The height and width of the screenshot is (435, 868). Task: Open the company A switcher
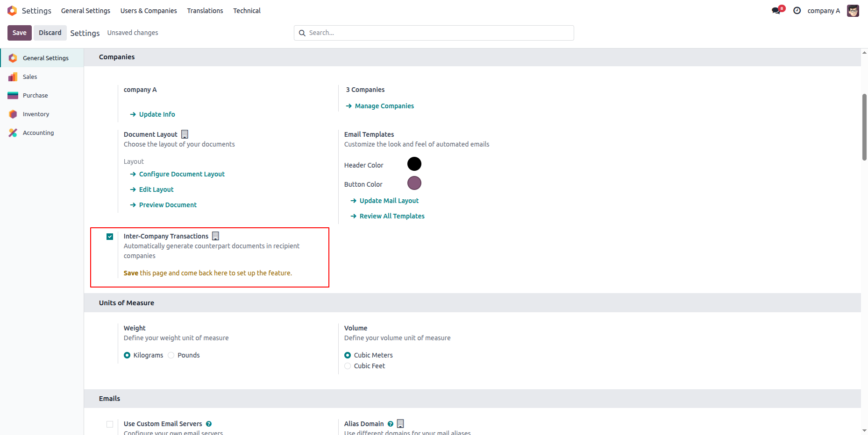pyautogui.click(x=824, y=10)
